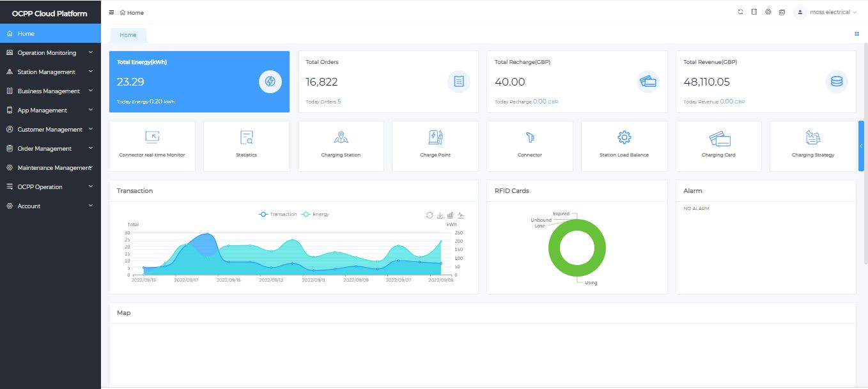Viewport: 868px width, 389px height.
Task: Open the Charging Station shortcut icon
Action: tap(341, 137)
